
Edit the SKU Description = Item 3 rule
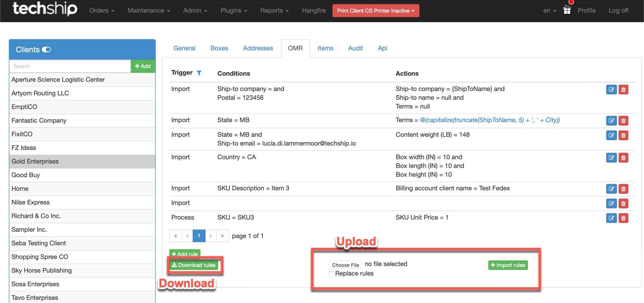611,189
